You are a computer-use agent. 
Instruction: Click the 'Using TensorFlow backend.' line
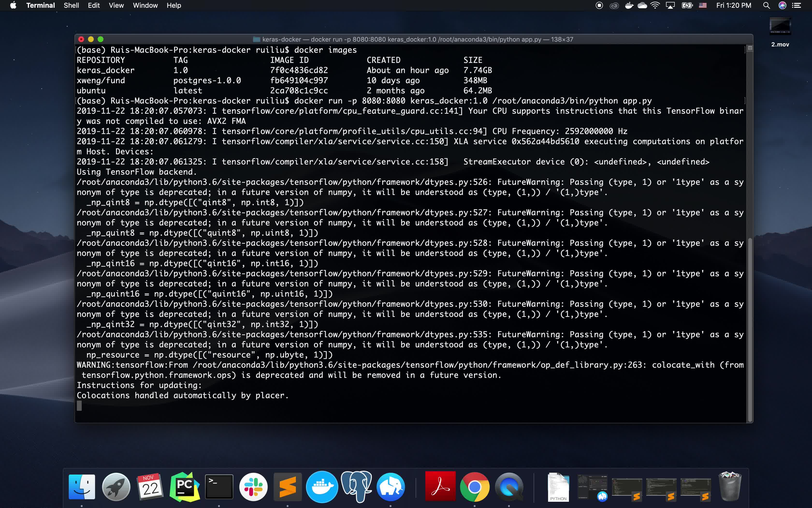coord(137,172)
